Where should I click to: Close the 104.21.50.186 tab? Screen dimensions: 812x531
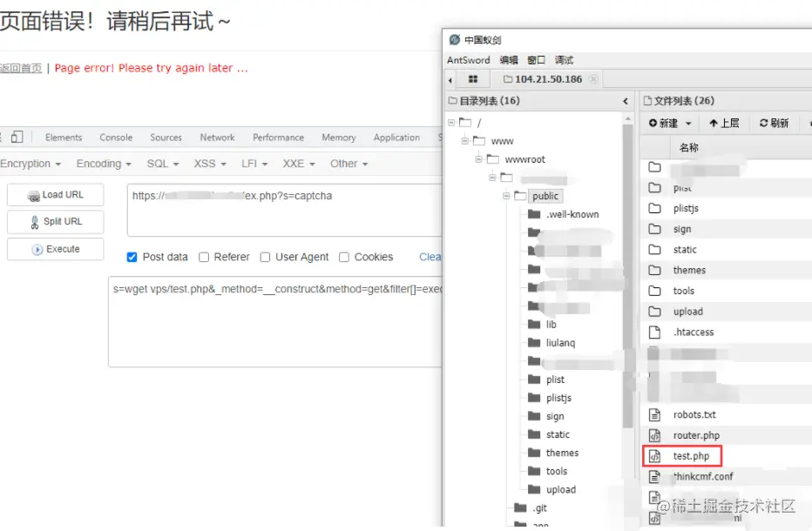tap(593, 79)
